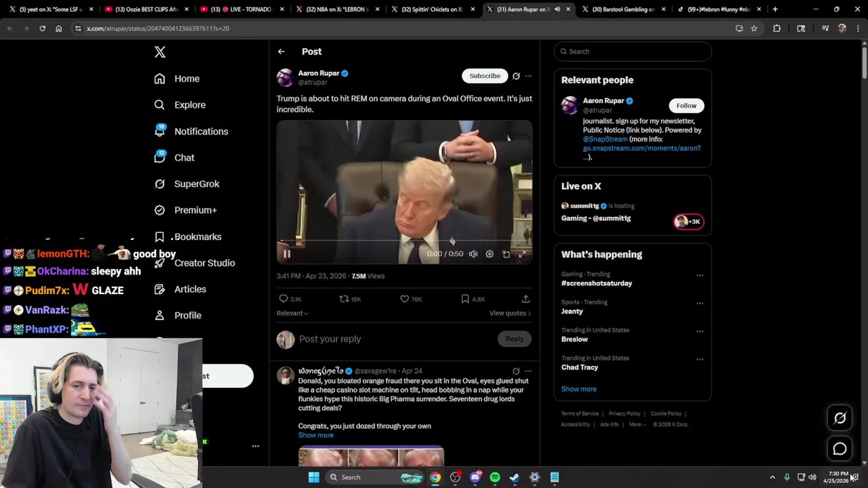Viewport: 868px width, 488px height.
Task: Open Premium+ in the sidebar
Action: tap(185, 210)
